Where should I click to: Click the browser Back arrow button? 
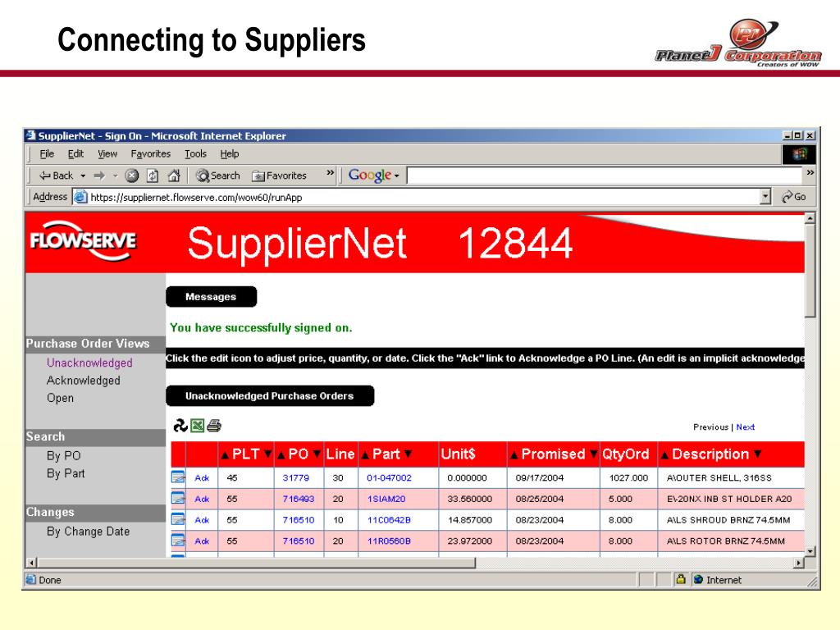56,176
